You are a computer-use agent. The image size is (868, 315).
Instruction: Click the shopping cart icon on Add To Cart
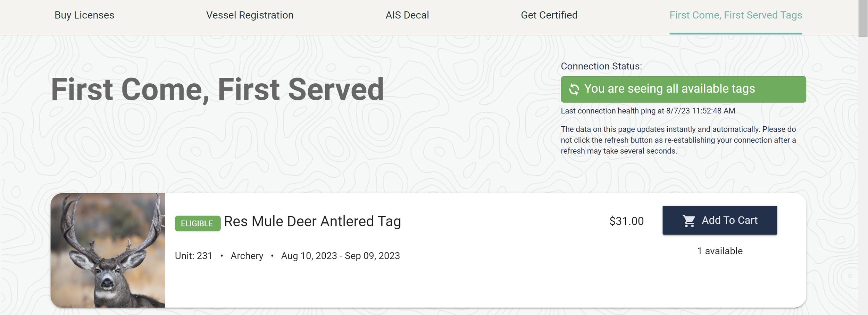click(690, 220)
